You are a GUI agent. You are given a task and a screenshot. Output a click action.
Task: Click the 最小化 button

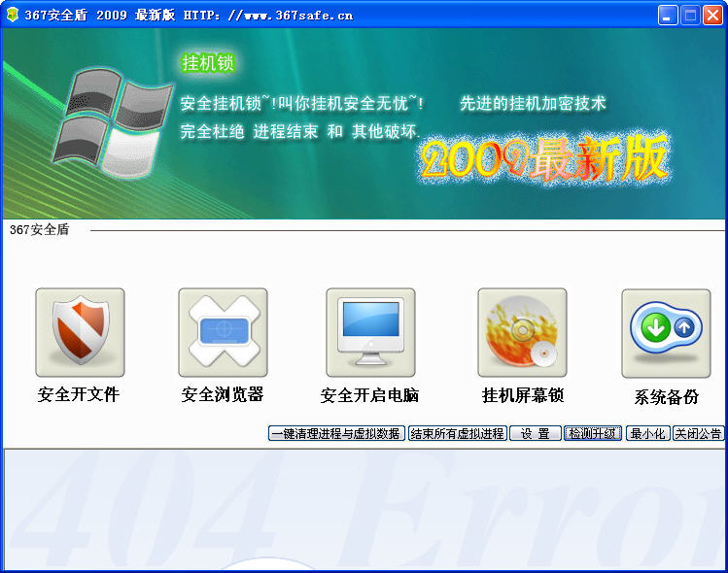647,433
